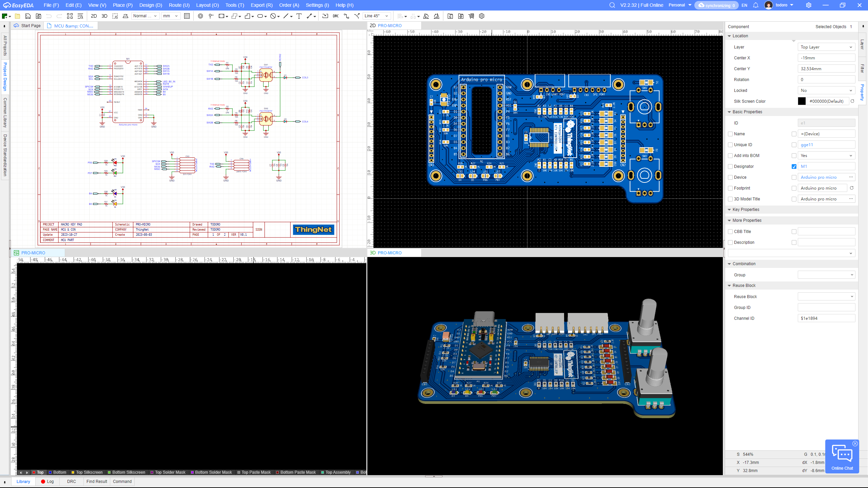Screen dimensions: 868x488
Task: Open the DRC tab in bottom panel
Action: click(x=72, y=482)
